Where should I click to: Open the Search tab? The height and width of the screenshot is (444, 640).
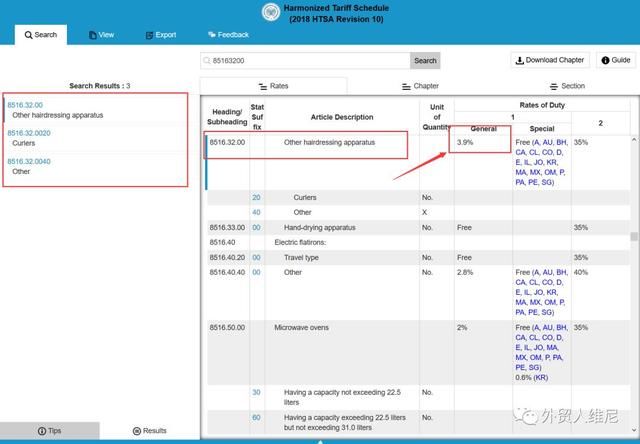(x=41, y=35)
